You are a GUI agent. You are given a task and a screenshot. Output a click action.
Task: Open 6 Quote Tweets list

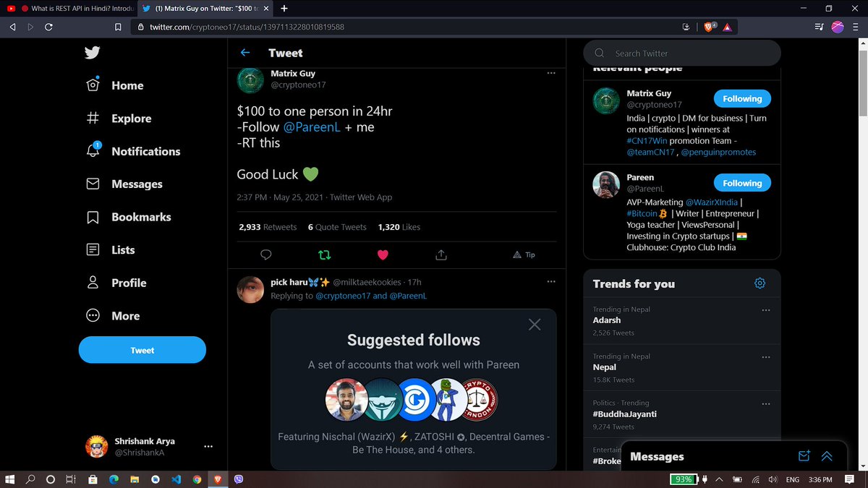[337, 227]
